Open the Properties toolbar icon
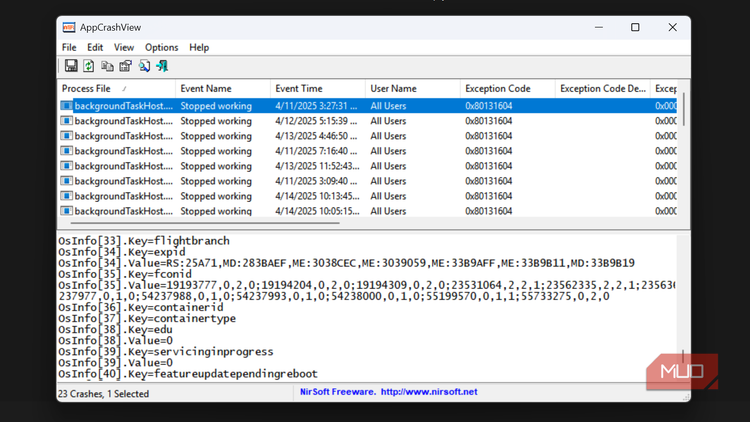 pyautogui.click(x=125, y=66)
